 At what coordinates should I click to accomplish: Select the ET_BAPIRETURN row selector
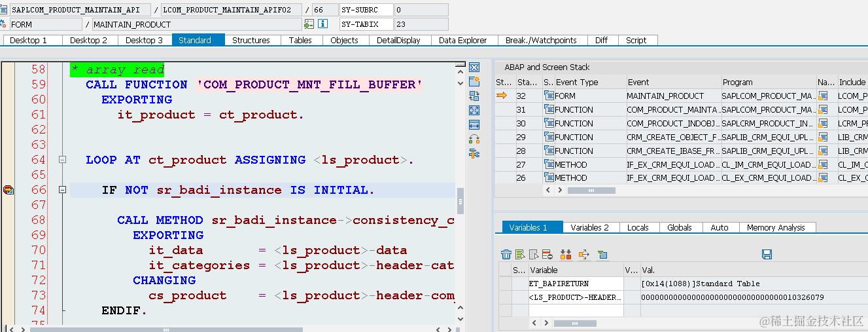click(506, 284)
